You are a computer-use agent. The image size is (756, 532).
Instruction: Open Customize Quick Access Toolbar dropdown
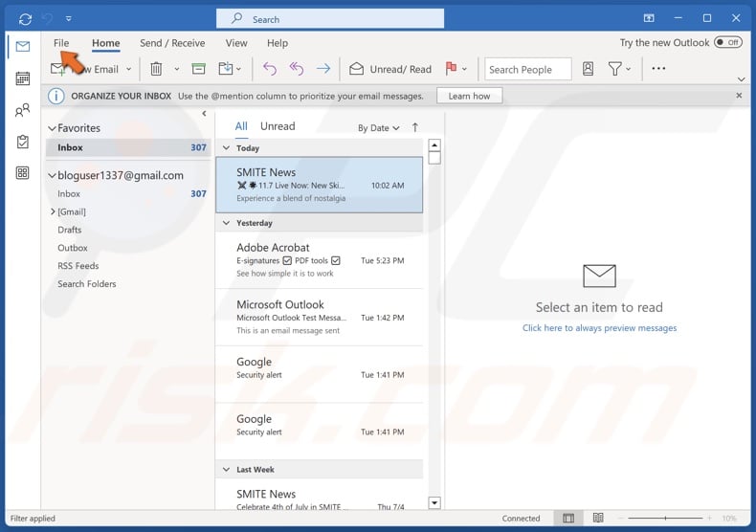[x=69, y=19]
